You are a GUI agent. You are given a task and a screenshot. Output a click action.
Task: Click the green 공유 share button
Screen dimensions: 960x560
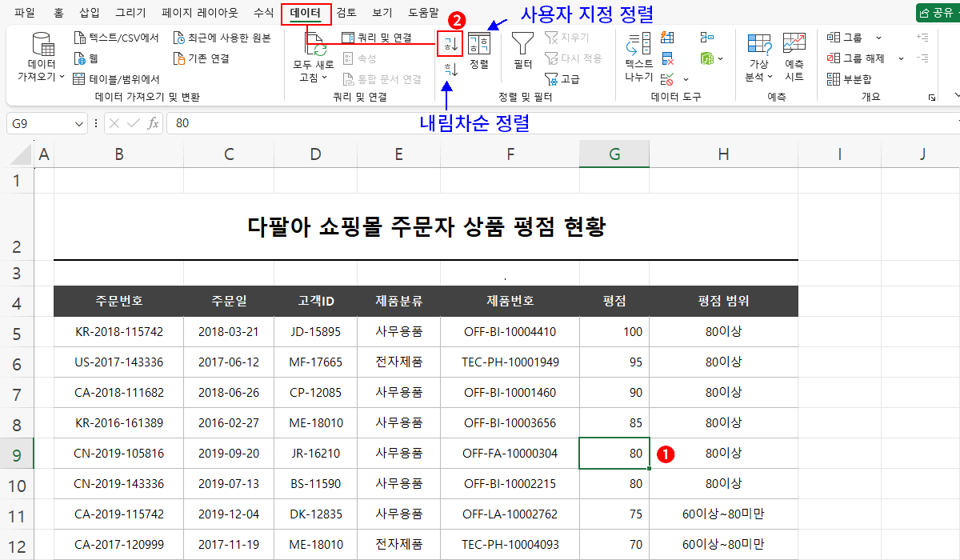[938, 13]
